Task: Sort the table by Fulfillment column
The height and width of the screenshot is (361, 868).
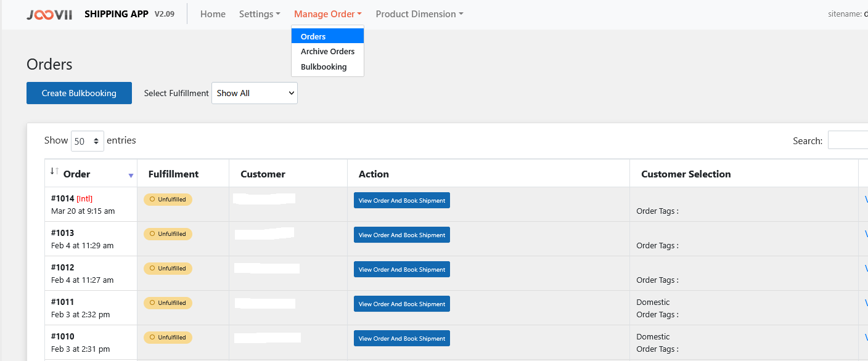Action: click(x=173, y=174)
